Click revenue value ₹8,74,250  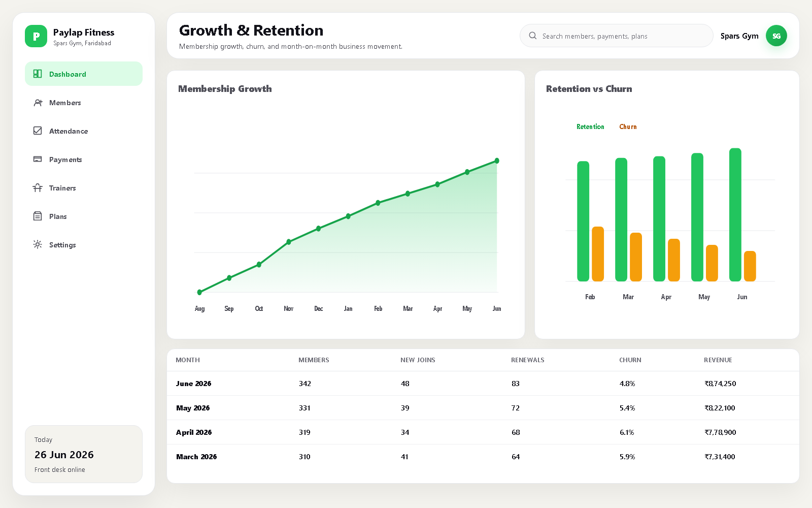(x=720, y=384)
